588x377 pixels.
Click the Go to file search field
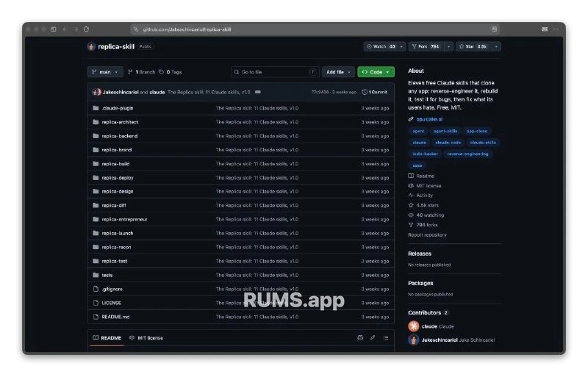(275, 72)
